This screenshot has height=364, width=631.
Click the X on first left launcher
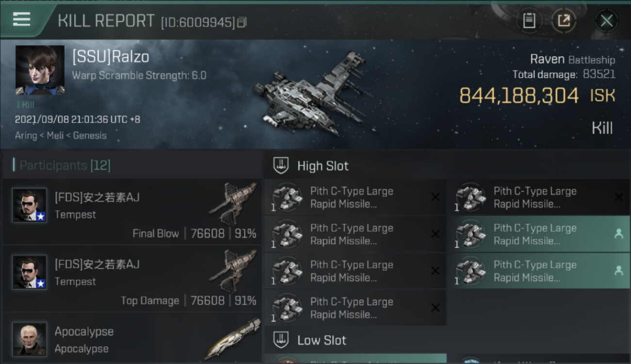[435, 197]
